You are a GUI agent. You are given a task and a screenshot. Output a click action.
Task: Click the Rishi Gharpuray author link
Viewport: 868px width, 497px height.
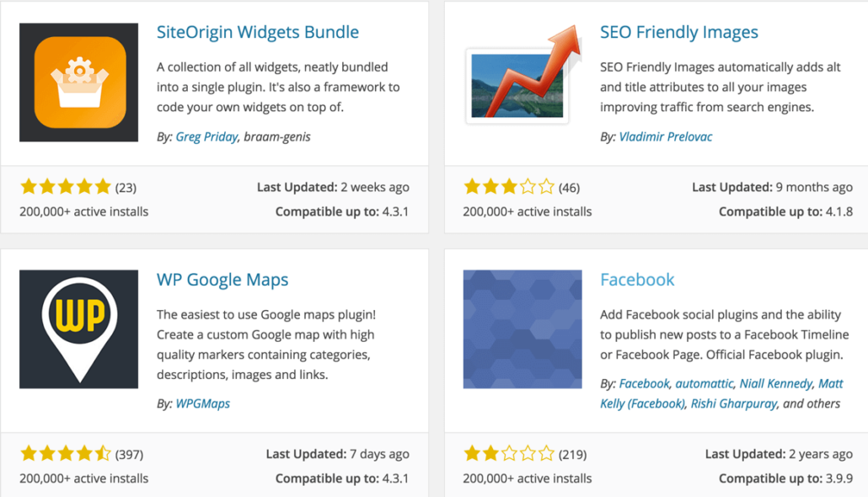click(x=733, y=403)
